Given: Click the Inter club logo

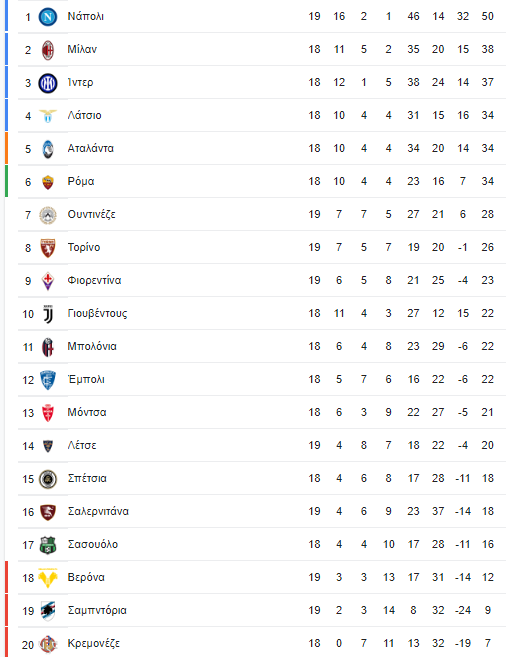Looking at the screenshot, I should pyautogui.click(x=48, y=83).
